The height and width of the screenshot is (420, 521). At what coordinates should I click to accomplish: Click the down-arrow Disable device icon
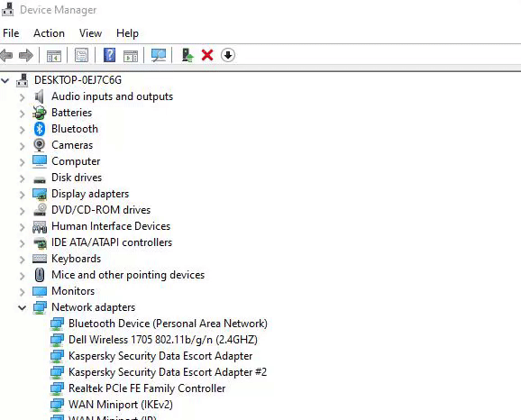[x=228, y=55]
